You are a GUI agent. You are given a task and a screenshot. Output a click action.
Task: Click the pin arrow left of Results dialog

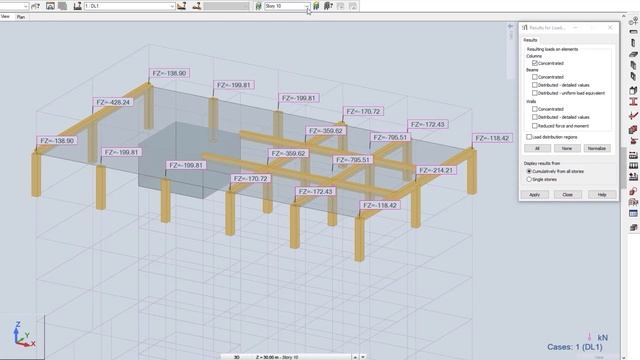tap(511, 27)
